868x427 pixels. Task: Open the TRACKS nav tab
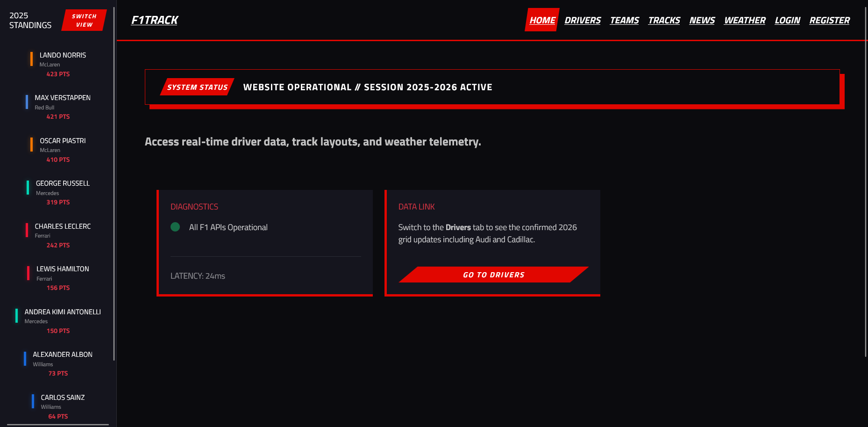[664, 20]
